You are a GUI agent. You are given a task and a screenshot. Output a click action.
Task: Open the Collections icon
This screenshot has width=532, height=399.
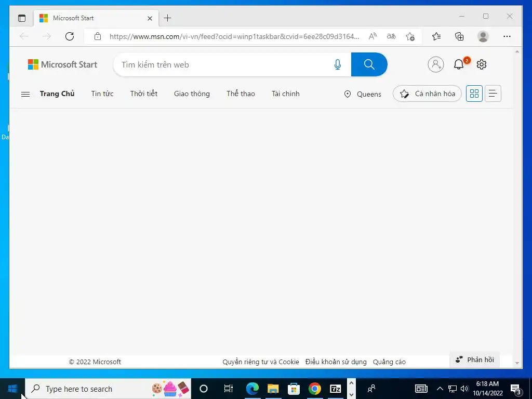[459, 36]
